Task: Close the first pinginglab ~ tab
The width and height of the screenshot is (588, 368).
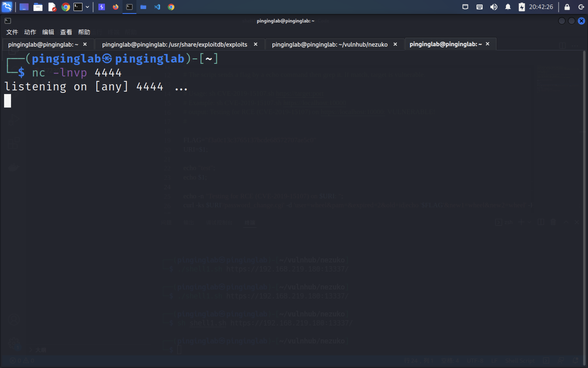Action: 85,44
